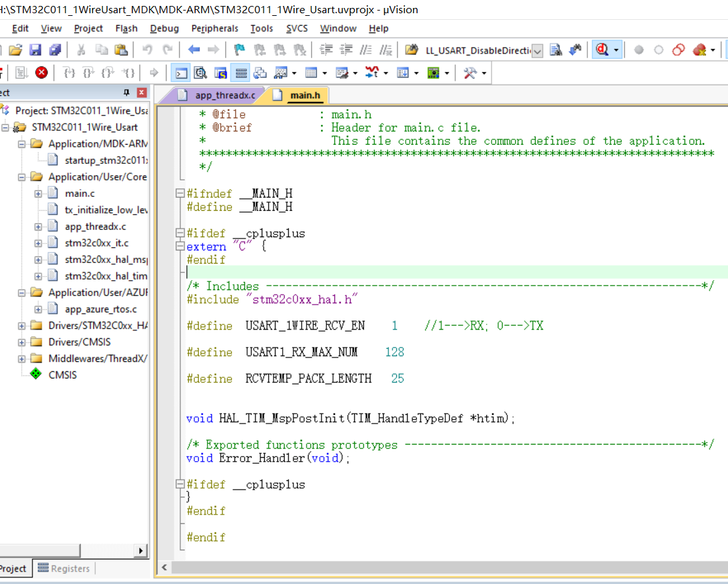
Task: Toggle the Registers Window icon
Action: click(x=240, y=73)
